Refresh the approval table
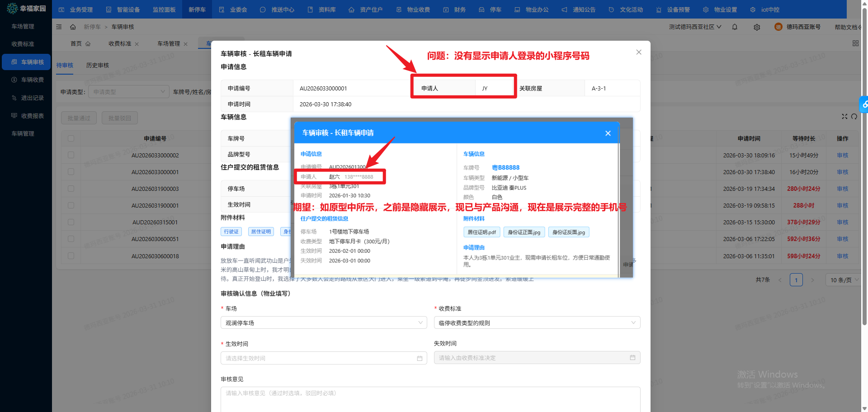This screenshot has width=868, height=412. 854,116
